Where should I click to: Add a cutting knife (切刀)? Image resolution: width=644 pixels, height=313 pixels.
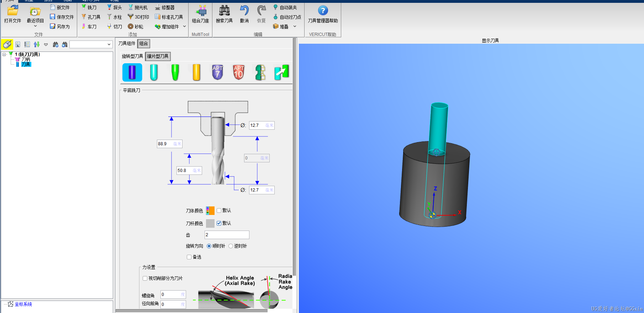(115, 26)
